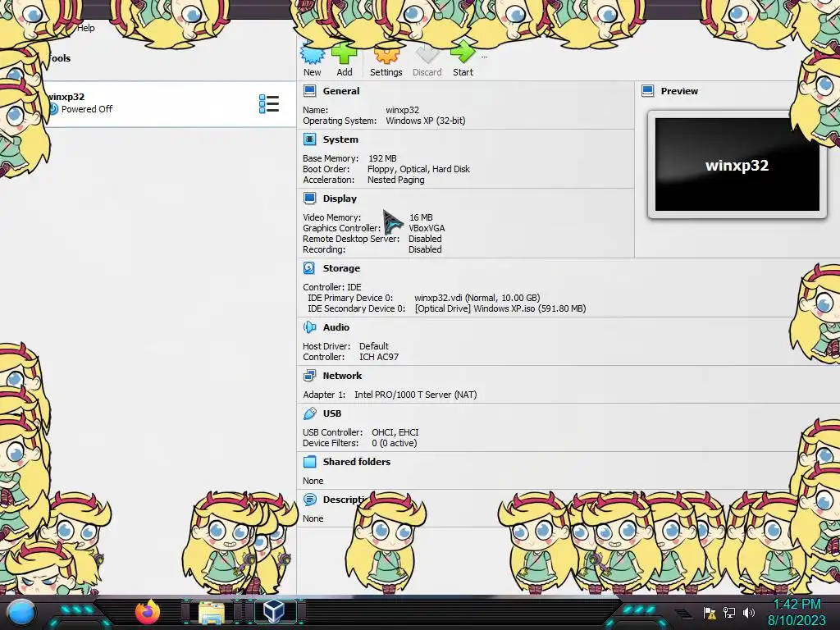Screen dimensions: 840x630
Task: Click Remote Desktop Server 'Disabled' value
Action: (x=425, y=239)
